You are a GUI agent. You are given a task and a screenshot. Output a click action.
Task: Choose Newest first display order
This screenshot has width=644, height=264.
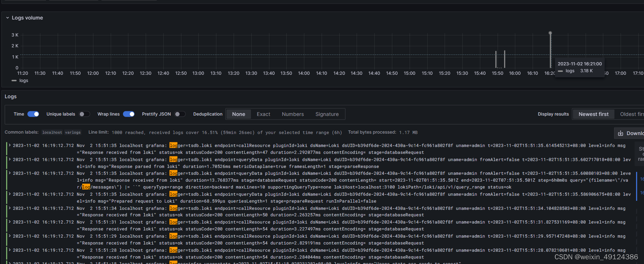pyautogui.click(x=594, y=114)
